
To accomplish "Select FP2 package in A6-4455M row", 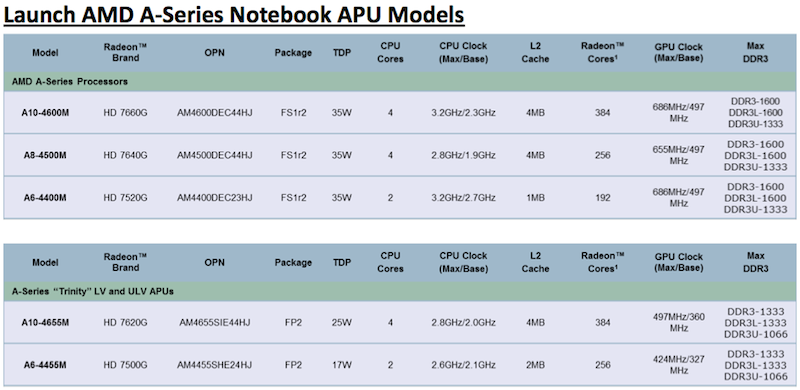I will [293, 365].
